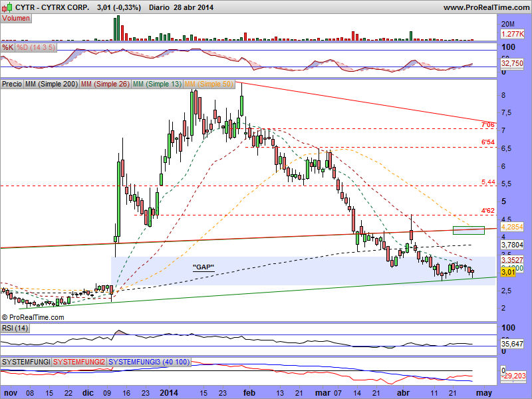Viewport: 532px width, 399px height.
Task: Click the 20M volume axis label
Action: click(508, 24)
